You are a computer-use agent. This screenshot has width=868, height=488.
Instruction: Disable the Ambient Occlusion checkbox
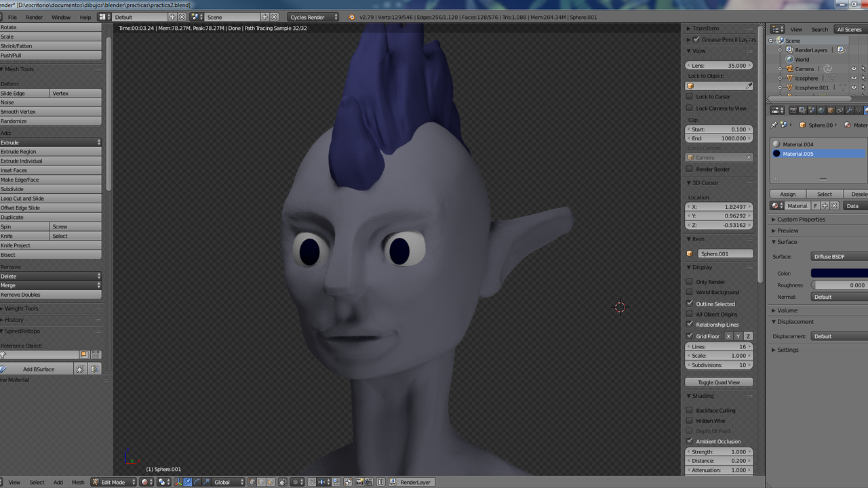click(689, 441)
